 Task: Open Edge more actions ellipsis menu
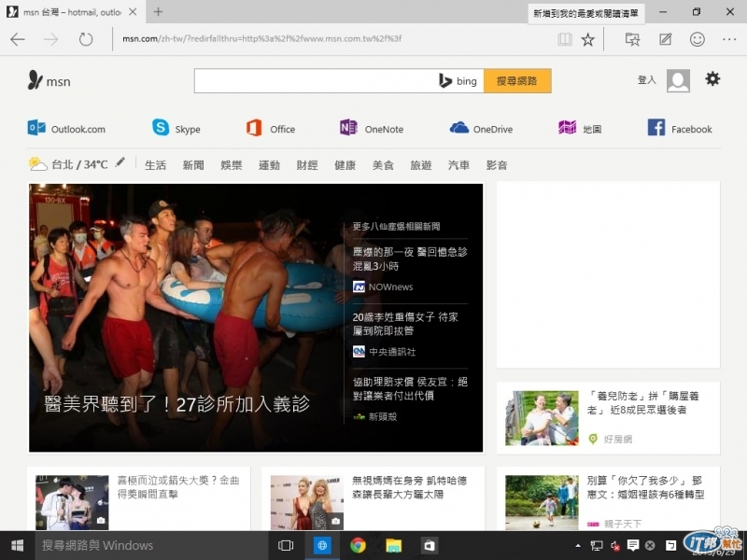(x=729, y=39)
